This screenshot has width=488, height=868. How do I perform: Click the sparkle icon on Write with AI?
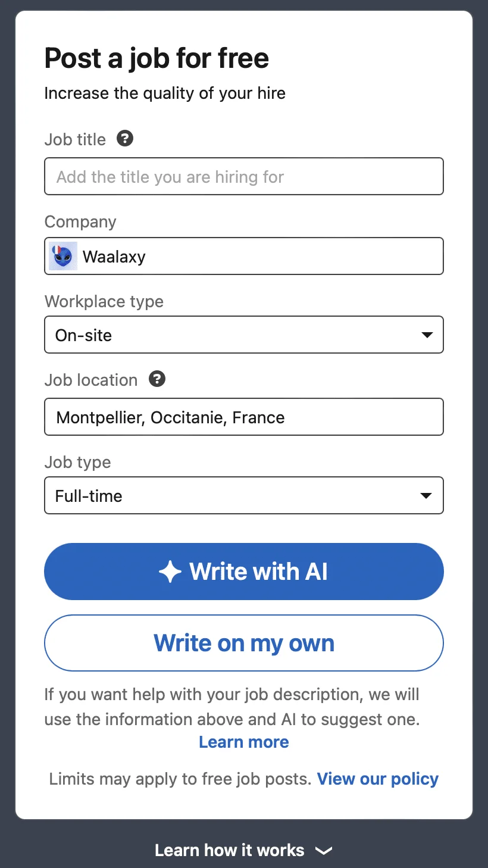(170, 572)
